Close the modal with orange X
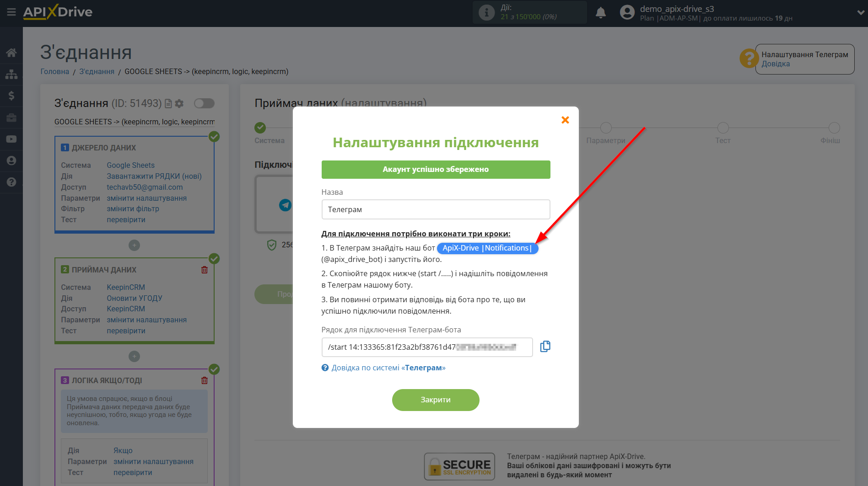868x486 pixels. click(565, 120)
